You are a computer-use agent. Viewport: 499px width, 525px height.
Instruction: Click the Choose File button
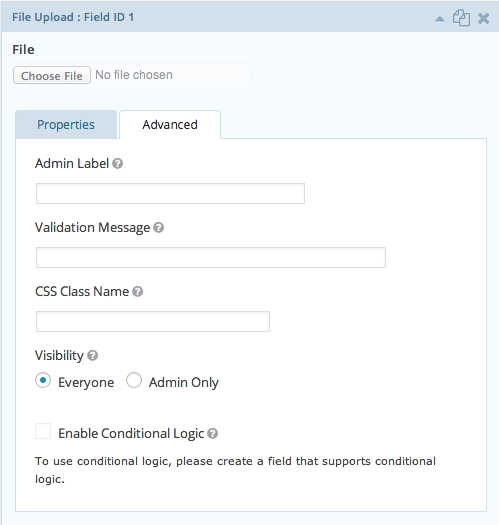[x=52, y=75]
